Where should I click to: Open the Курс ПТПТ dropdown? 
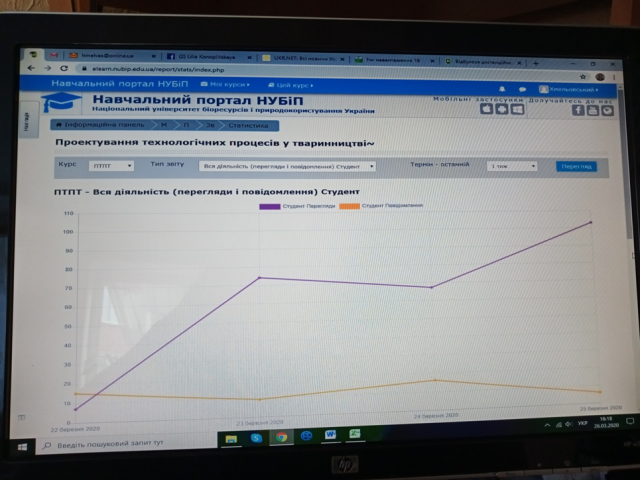(111, 166)
